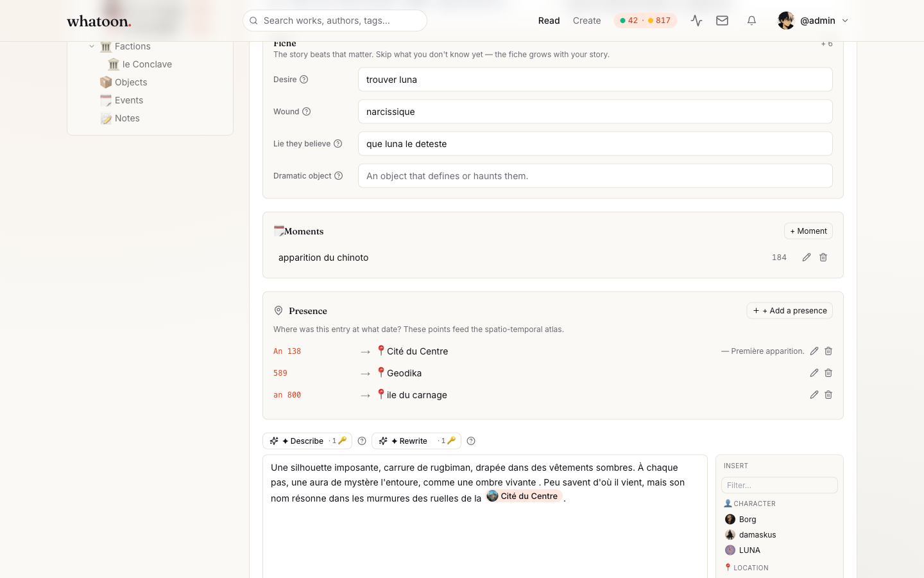The image size is (924, 578).
Task: Open the Events section
Action: pyautogui.click(x=122, y=100)
